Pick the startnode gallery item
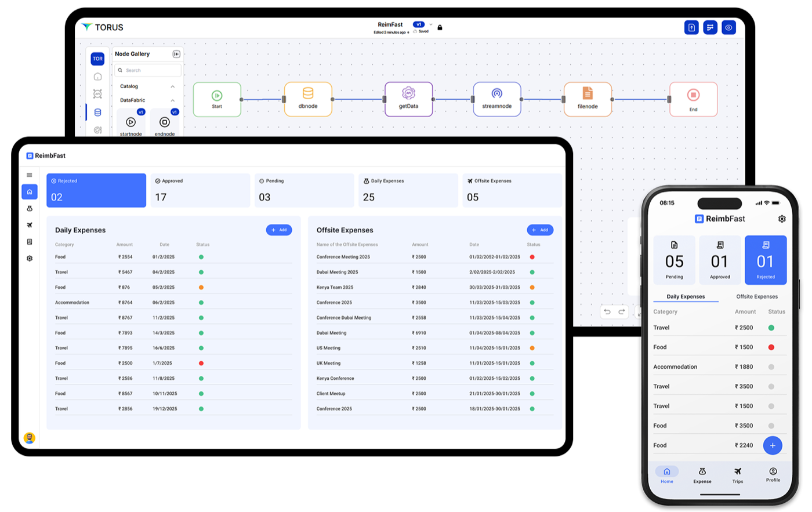 pos(131,124)
